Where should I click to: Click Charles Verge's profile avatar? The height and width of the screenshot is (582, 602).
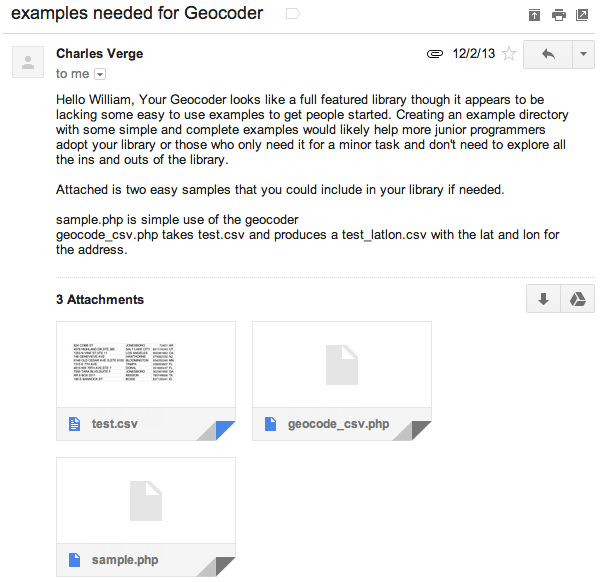27,62
